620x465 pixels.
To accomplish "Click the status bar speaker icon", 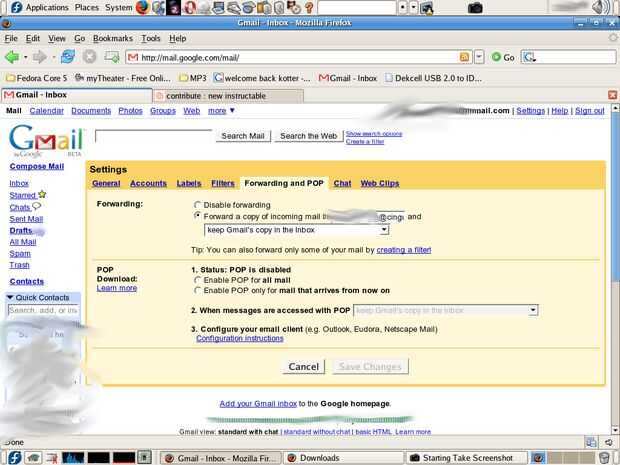I will pyautogui.click(x=609, y=442).
